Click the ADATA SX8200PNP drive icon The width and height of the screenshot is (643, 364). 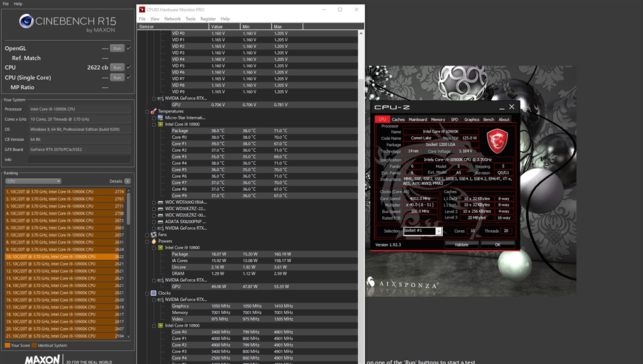160,222
